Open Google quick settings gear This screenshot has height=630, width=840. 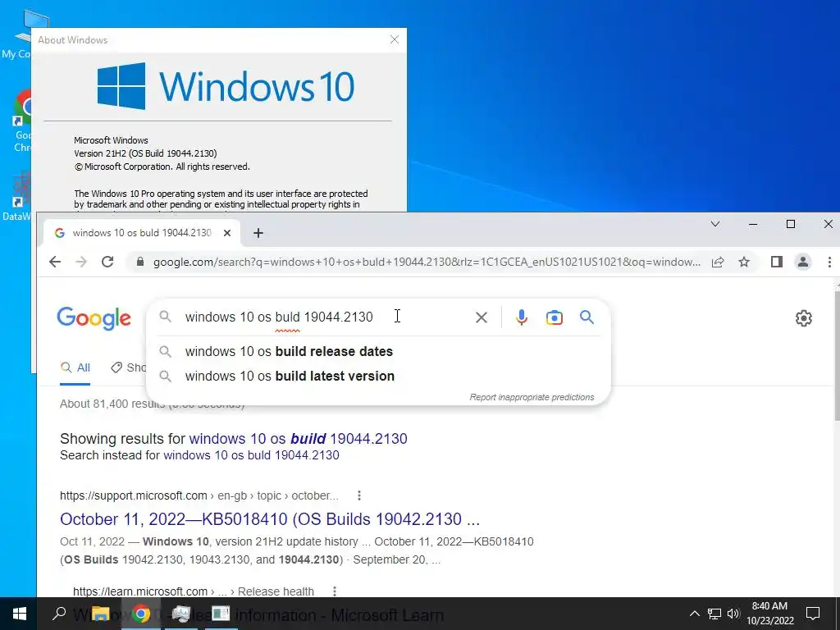point(803,318)
